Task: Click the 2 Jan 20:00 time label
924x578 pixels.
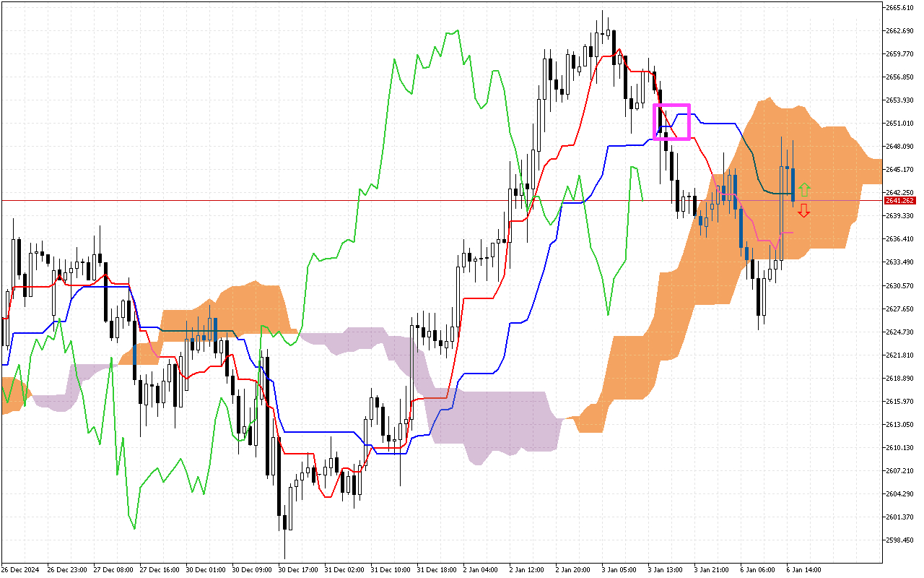Action: pyautogui.click(x=573, y=570)
